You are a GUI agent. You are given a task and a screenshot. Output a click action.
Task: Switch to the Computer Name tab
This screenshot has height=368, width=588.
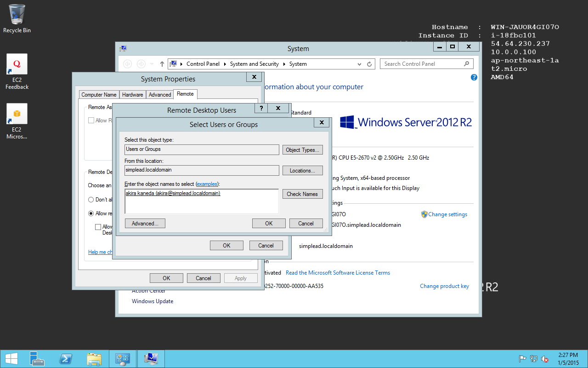point(99,95)
